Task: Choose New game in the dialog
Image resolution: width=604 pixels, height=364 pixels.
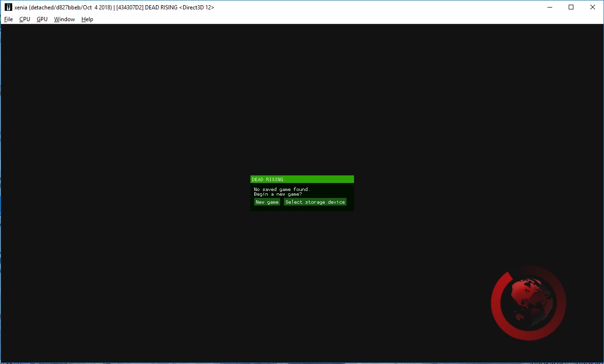Action: pyautogui.click(x=267, y=202)
